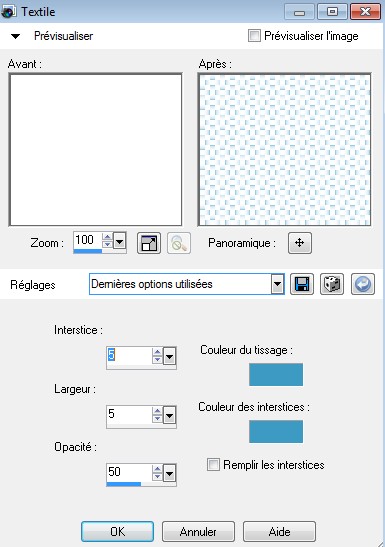385x547 pixels.
Task: Confirm the effect with OK
Action: point(118,531)
